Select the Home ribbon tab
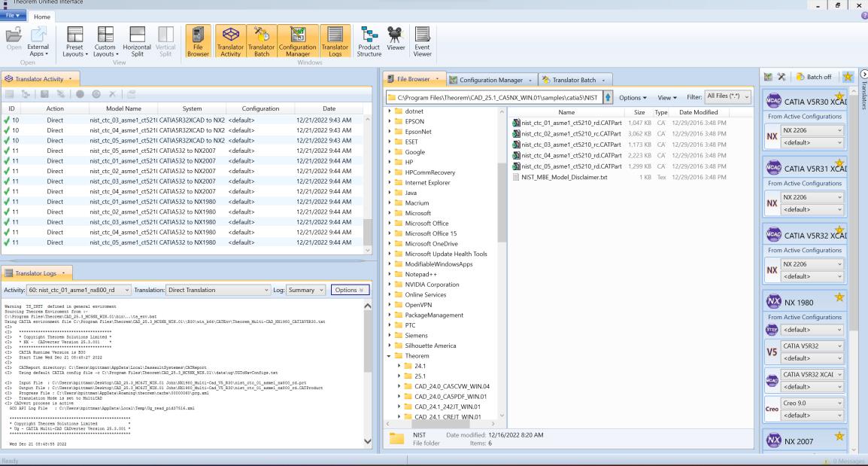The height and width of the screenshot is (466, 868). (x=41, y=17)
